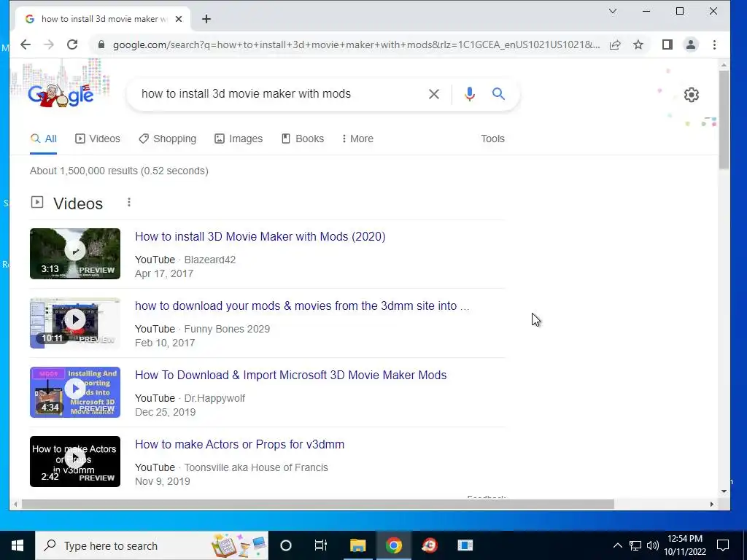747x560 pixels.
Task: Show hidden system tray icons
Action: 617,545
